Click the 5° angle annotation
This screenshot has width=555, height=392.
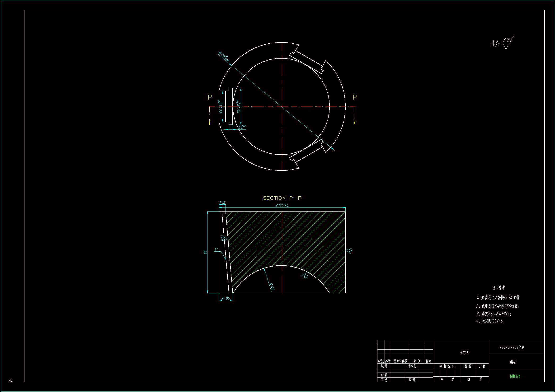[216, 250]
